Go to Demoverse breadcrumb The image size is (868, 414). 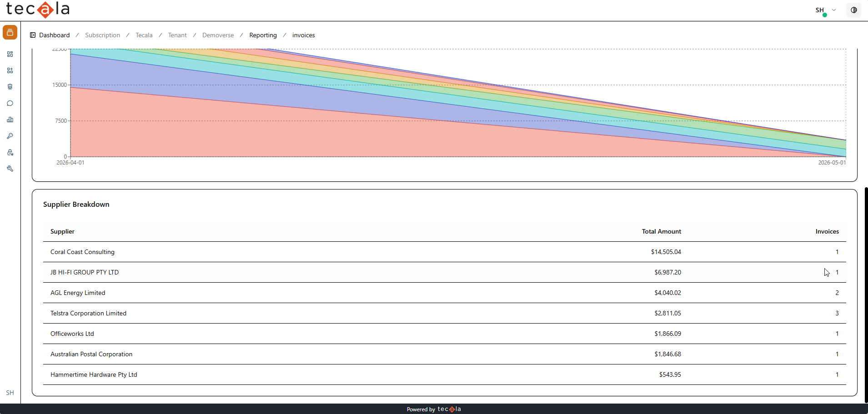pyautogui.click(x=218, y=35)
